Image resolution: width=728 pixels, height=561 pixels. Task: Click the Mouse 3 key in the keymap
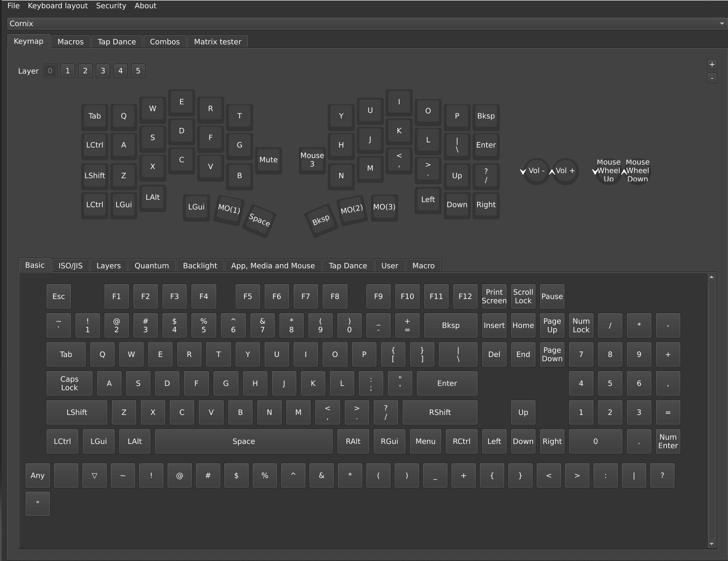(x=312, y=160)
